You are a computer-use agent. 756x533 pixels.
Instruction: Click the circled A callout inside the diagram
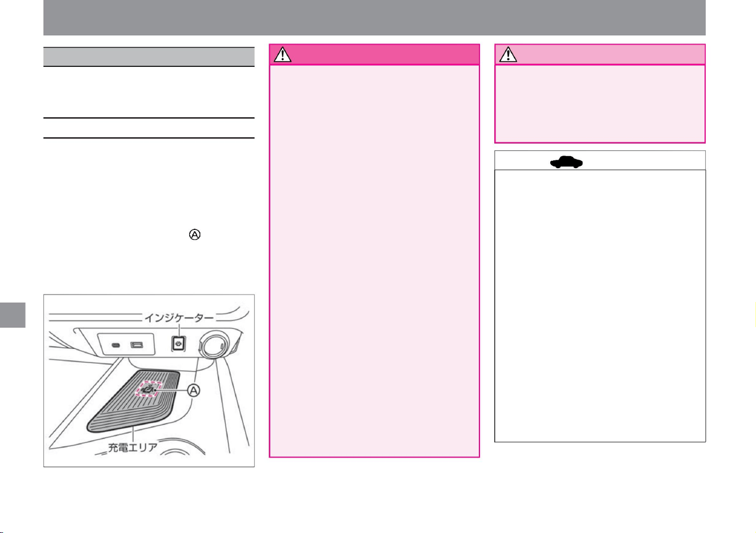pos(195,390)
